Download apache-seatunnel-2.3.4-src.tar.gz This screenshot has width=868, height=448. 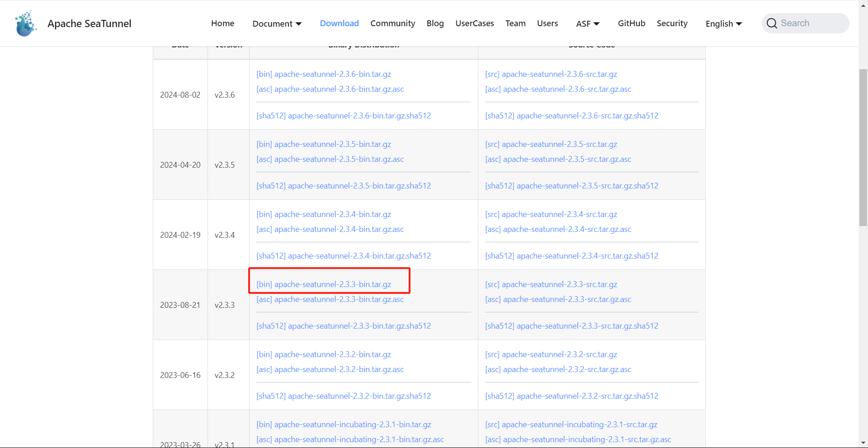click(x=551, y=214)
